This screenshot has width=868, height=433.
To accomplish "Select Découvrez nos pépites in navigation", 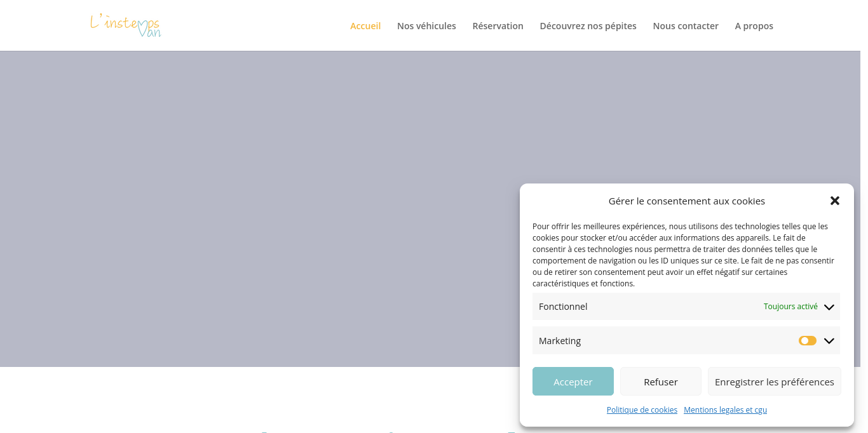I will point(588,26).
